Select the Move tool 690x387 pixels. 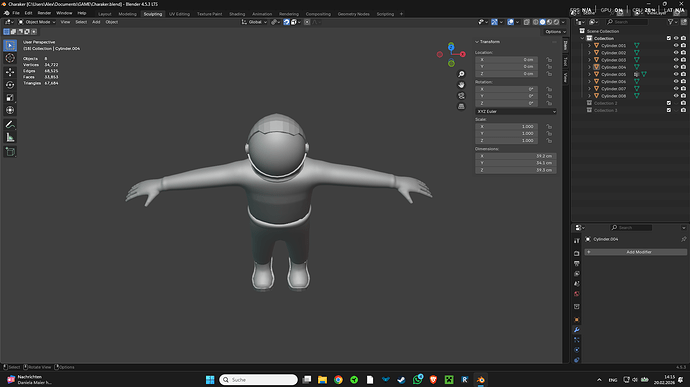tap(10, 72)
